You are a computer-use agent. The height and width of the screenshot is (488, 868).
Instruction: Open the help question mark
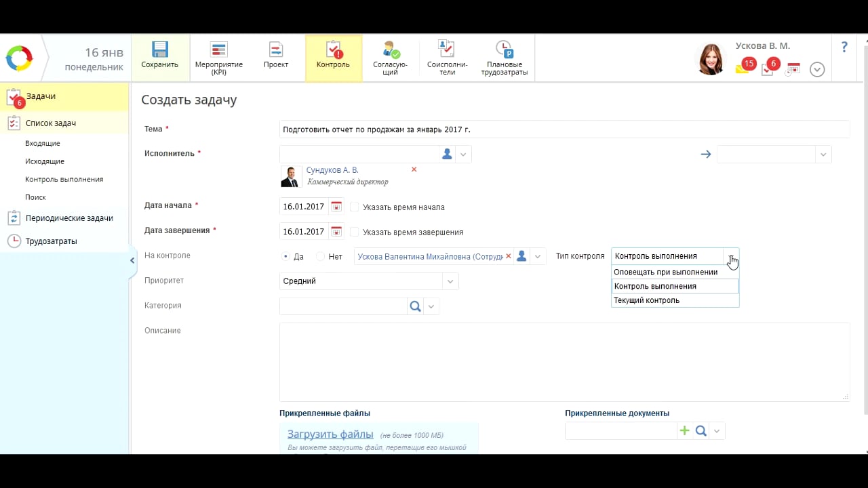pos(844,47)
